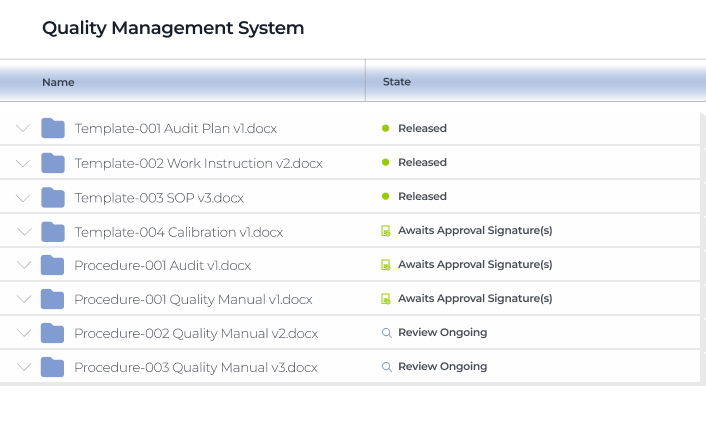The image size is (706, 440).
Task: Click the folder icon for Procedure-001 Audit v1.docx
Action: (x=53, y=265)
